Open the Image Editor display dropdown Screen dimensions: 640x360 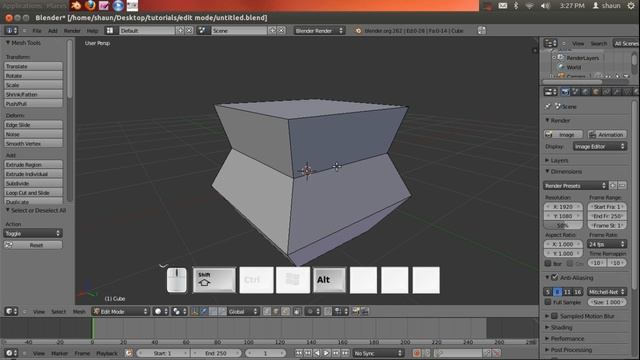[600, 146]
